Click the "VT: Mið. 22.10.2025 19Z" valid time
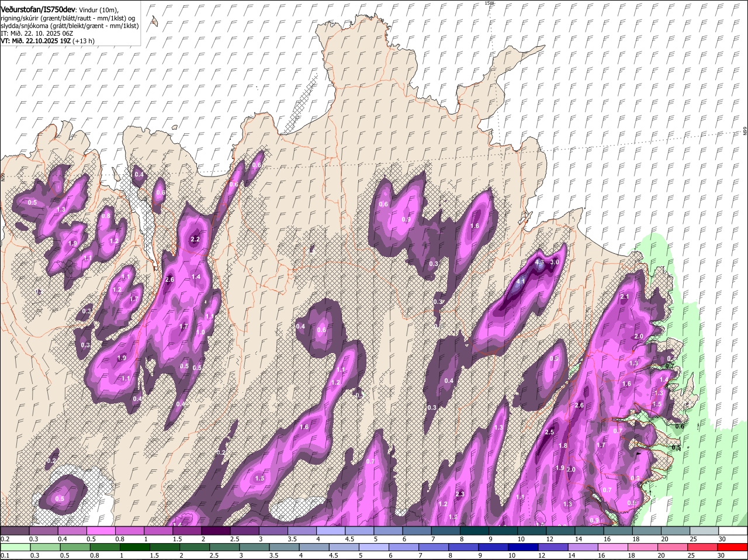Viewport: 748px width, 560px height. [36, 41]
